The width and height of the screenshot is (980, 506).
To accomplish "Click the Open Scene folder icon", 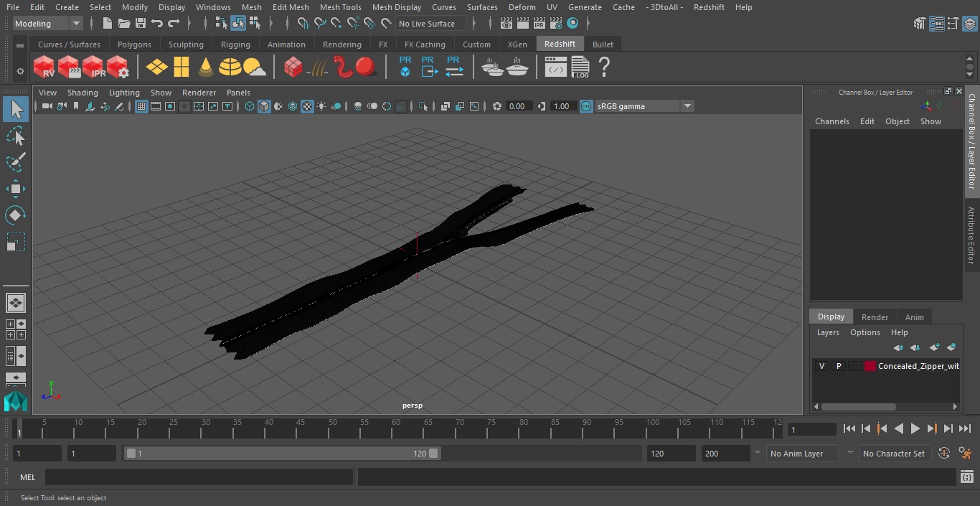I will tap(123, 24).
